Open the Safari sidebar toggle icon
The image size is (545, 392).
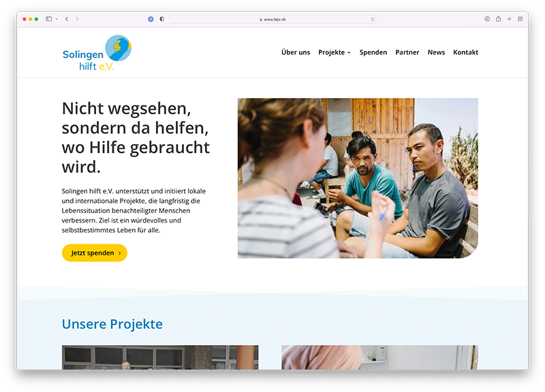pyautogui.click(x=48, y=19)
